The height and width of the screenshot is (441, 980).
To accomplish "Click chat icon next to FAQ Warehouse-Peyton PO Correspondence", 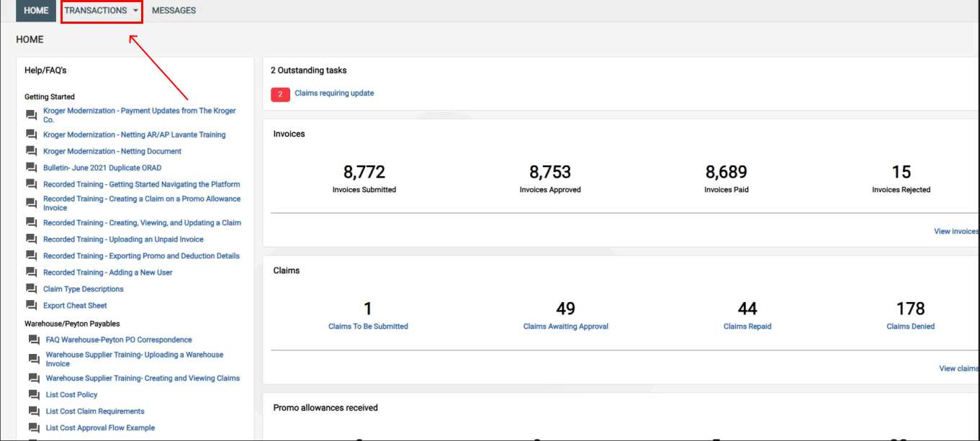I will [34, 340].
